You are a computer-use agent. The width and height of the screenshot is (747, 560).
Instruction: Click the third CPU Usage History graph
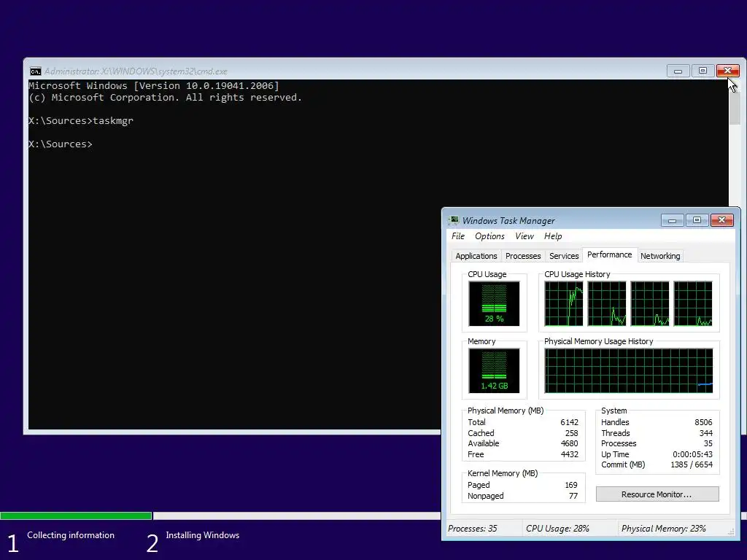650,303
